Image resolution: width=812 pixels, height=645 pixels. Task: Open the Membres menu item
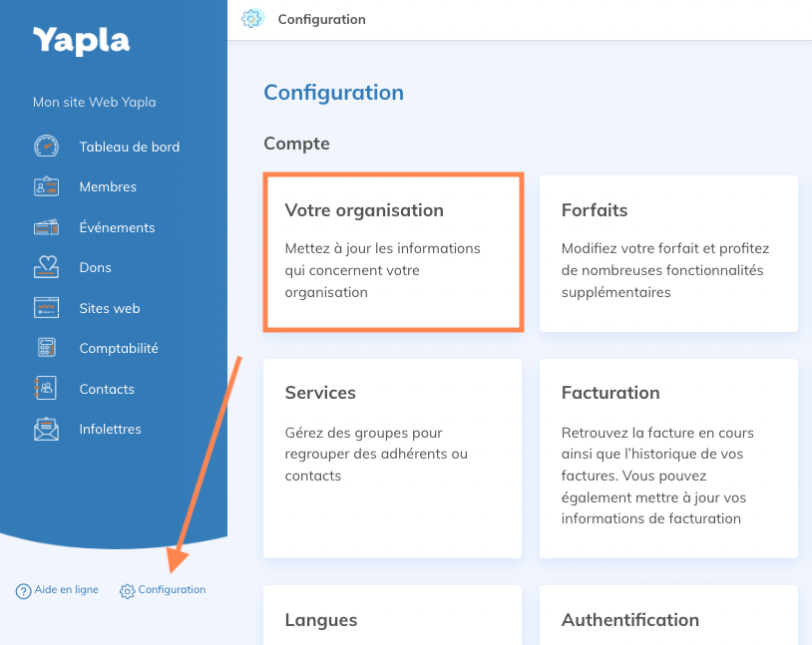pyautogui.click(x=108, y=186)
